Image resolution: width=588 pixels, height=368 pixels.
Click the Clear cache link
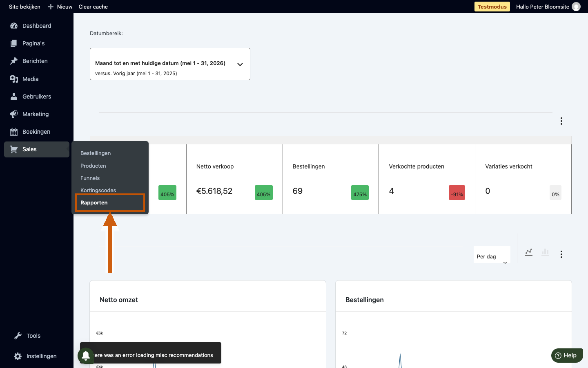93,7
